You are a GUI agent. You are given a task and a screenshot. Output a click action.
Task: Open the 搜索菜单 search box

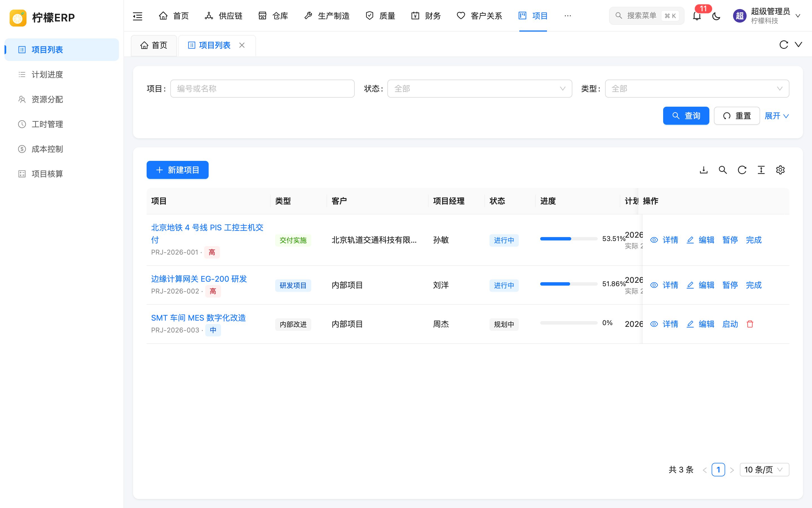[x=646, y=16]
